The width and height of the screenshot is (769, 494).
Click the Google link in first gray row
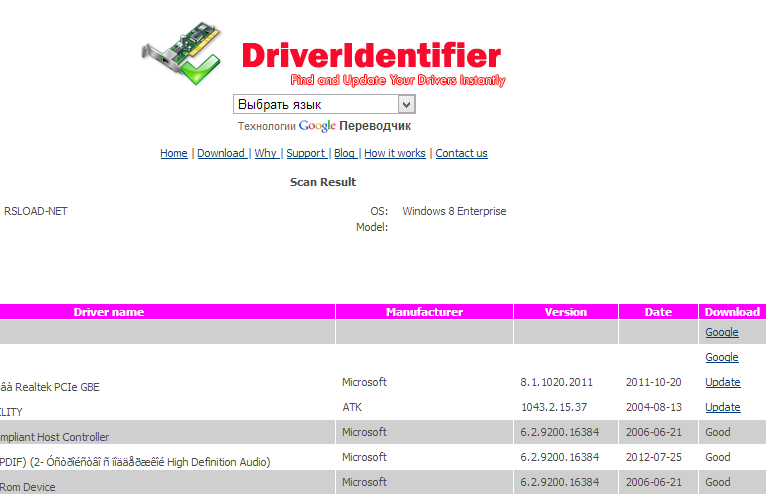pos(721,332)
